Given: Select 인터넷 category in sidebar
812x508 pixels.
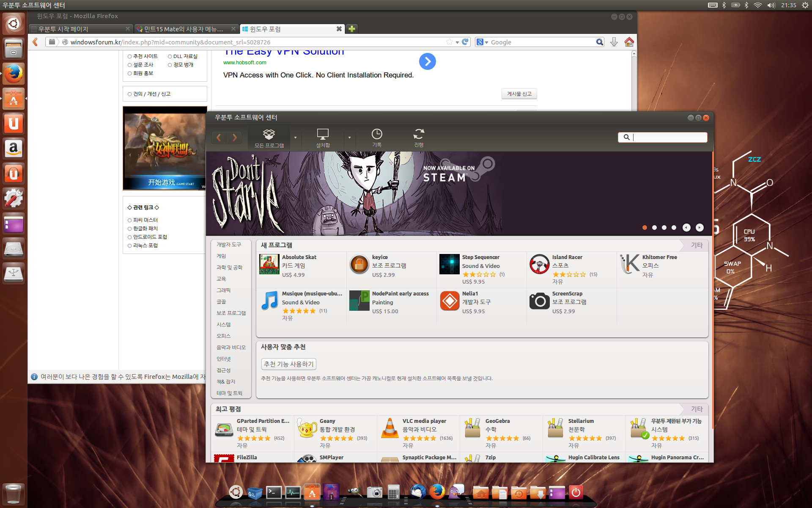Looking at the screenshot, I should [223, 359].
